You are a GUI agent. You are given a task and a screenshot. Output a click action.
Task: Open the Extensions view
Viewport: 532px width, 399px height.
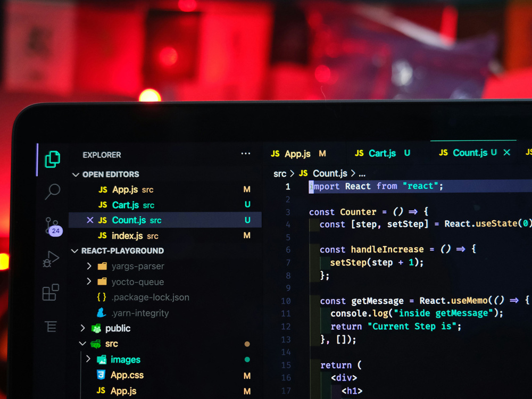[x=51, y=292]
